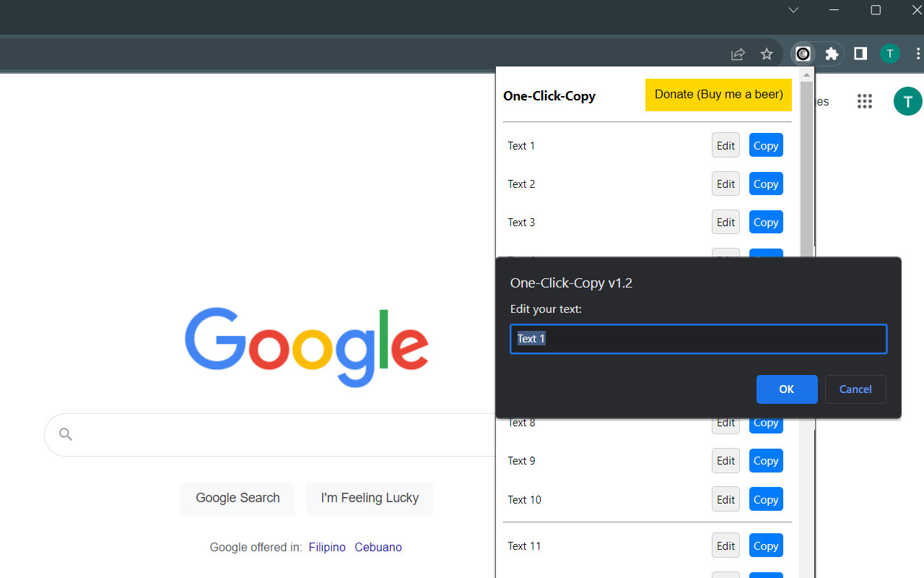Open the Chrome side panel icon
The height and width of the screenshot is (578, 924).
point(860,53)
